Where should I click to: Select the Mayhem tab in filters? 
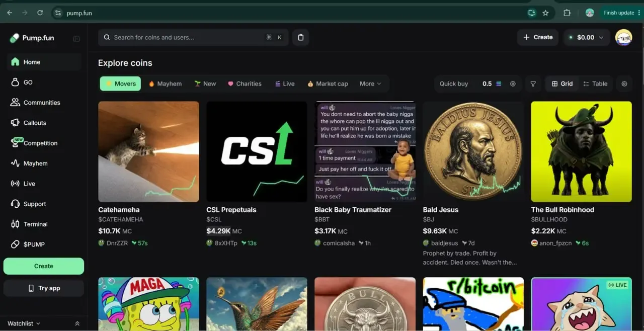(x=165, y=84)
